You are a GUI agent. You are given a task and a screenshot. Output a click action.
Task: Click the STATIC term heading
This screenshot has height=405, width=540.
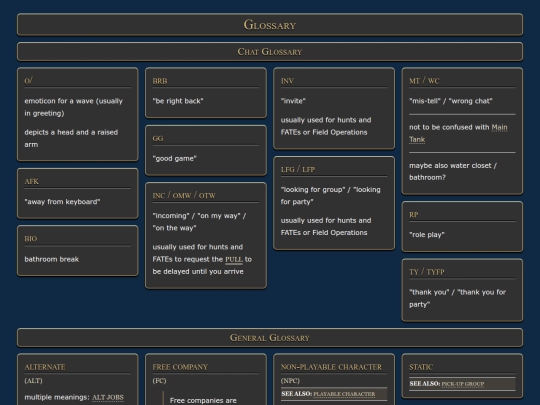tap(421, 367)
